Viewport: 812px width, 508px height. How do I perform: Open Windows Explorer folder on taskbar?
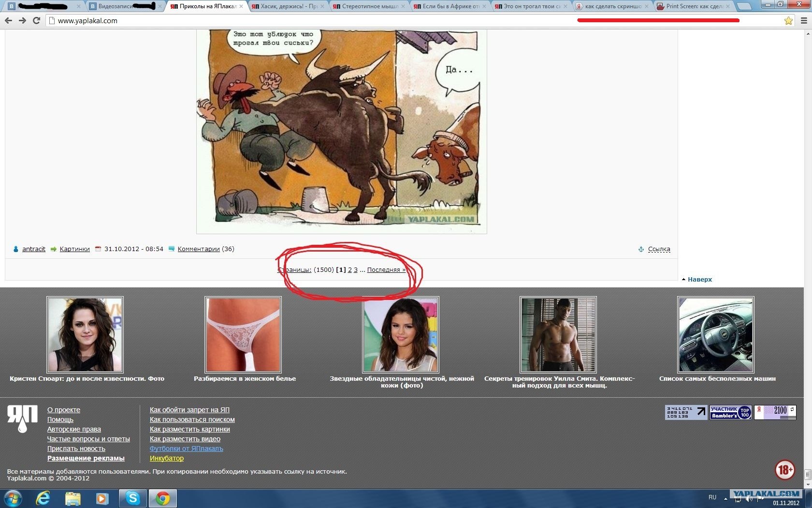(72, 498)
